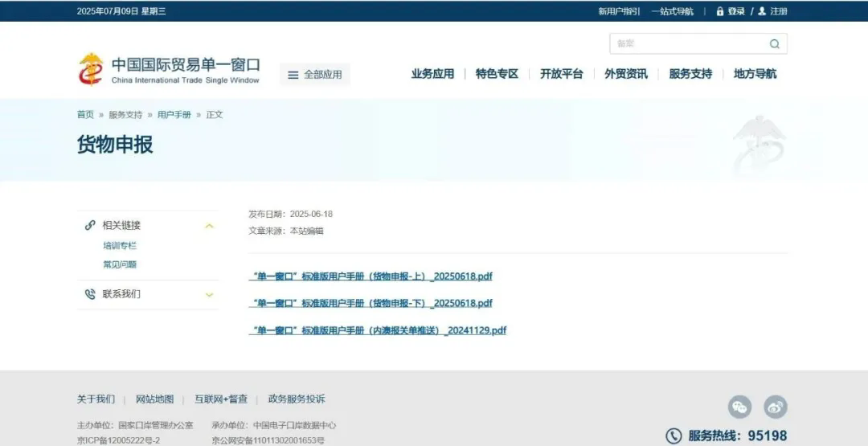Expand the 联系我们 section chevron

click(x=209, y=295)
